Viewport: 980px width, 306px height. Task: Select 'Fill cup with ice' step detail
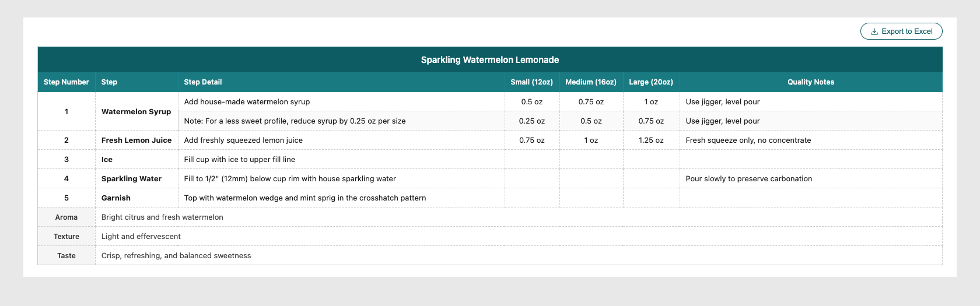[240, 159]
